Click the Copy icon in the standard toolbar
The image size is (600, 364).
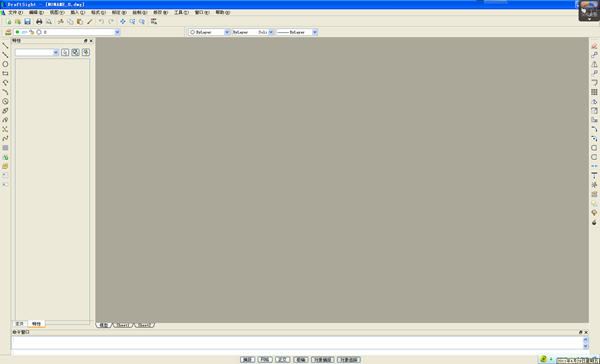point(70,22)
